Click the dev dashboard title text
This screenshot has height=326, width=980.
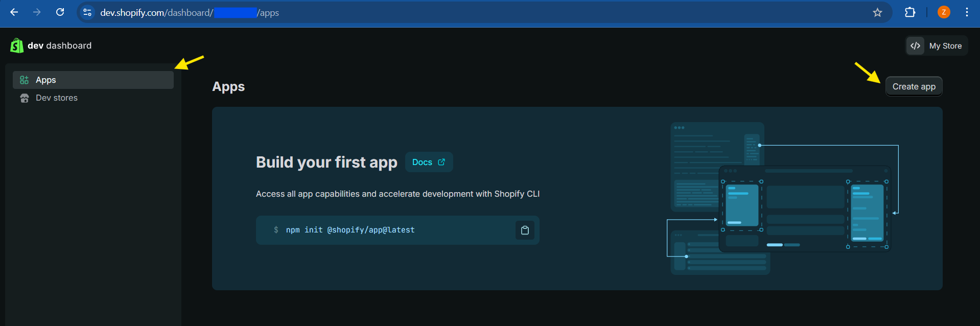click(59, 45)
